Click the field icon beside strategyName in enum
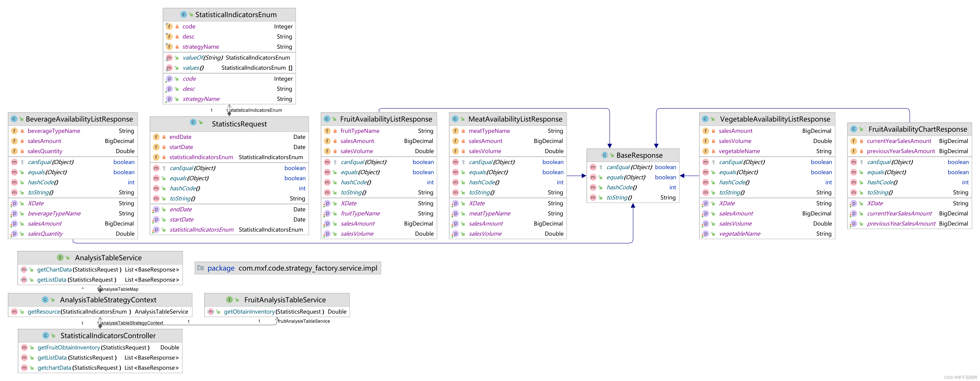Viewport: 980px width, 381px height. point(169,47)
